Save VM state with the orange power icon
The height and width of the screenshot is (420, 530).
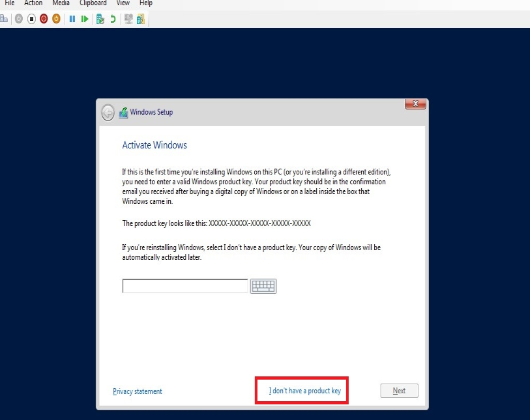coord(56,19)
